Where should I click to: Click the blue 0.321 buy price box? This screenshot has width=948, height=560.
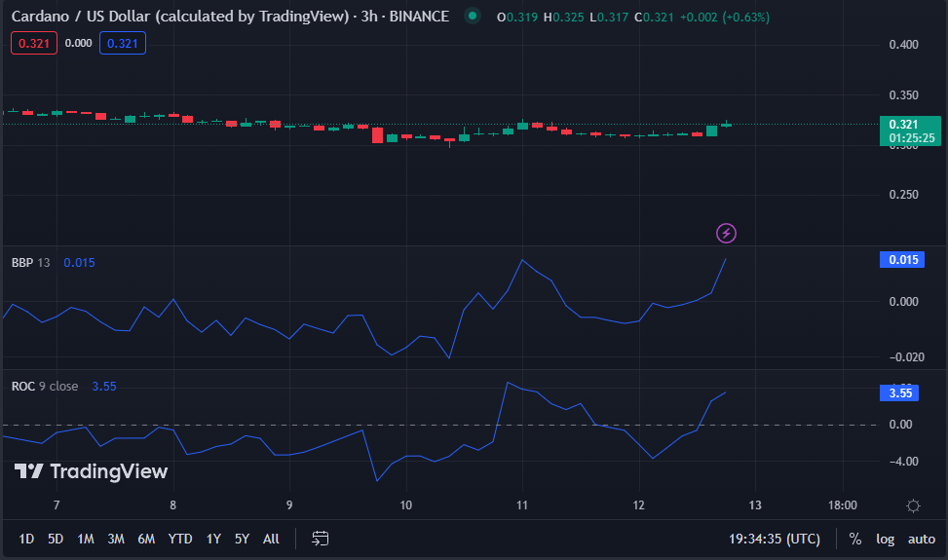pos(122,44)
